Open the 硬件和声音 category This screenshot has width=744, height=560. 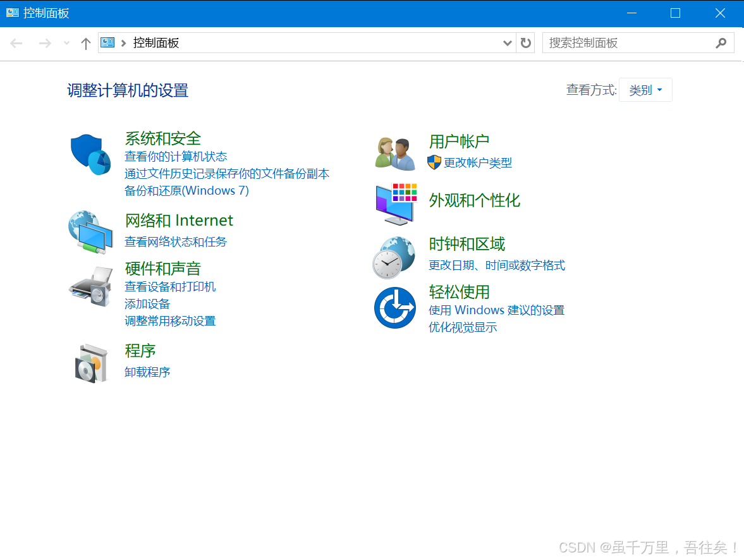pyautogui.click(x=162, y=268)
